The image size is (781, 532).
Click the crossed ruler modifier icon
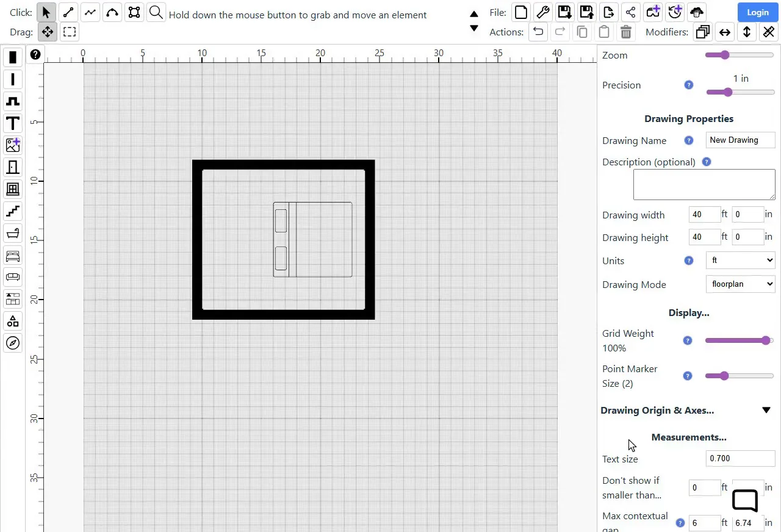click(768, 32)
